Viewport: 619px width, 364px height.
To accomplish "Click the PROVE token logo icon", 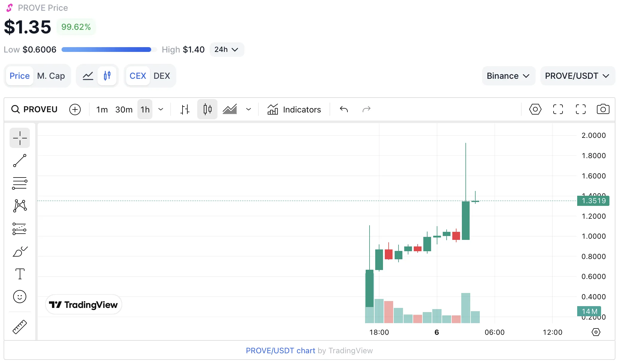I will [x=10, y=8].
